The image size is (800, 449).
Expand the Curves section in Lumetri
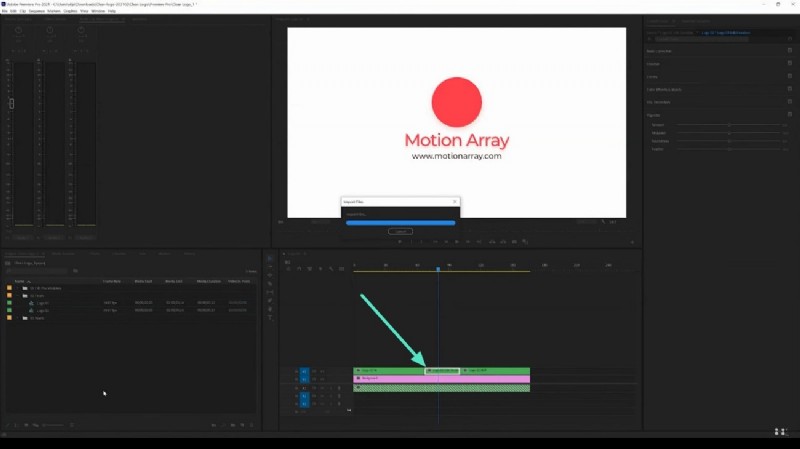click(652, 77)
